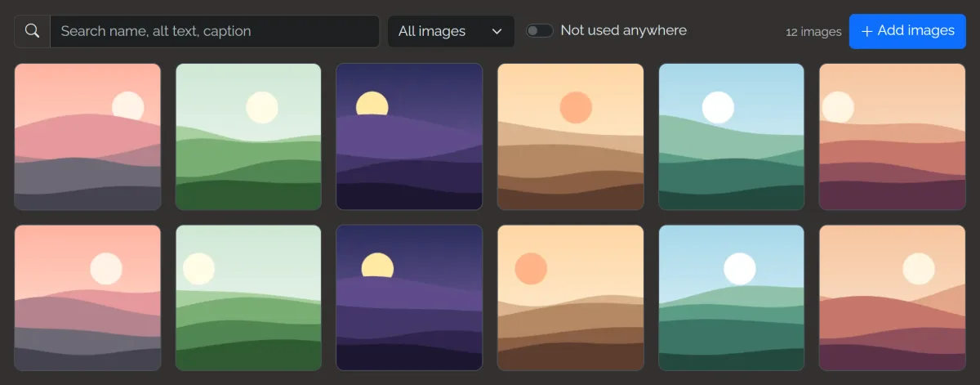
Task: Open the All images filter dropdown
Action: pyautogui.click(x=451, y=31)
